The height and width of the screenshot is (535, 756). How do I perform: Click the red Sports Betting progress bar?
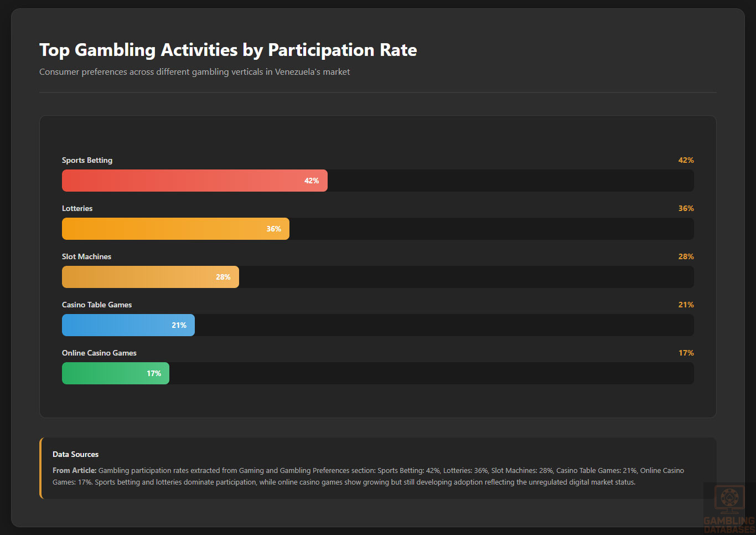[x=194, y=181]
